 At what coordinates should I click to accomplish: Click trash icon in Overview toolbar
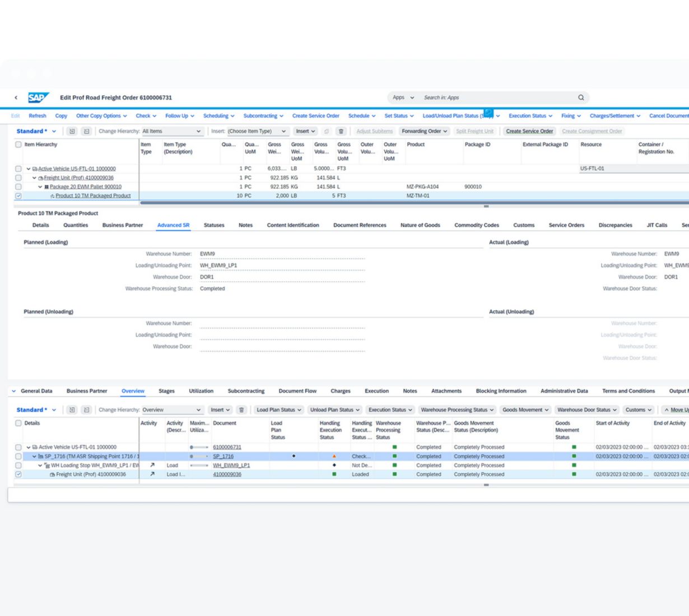241,410
